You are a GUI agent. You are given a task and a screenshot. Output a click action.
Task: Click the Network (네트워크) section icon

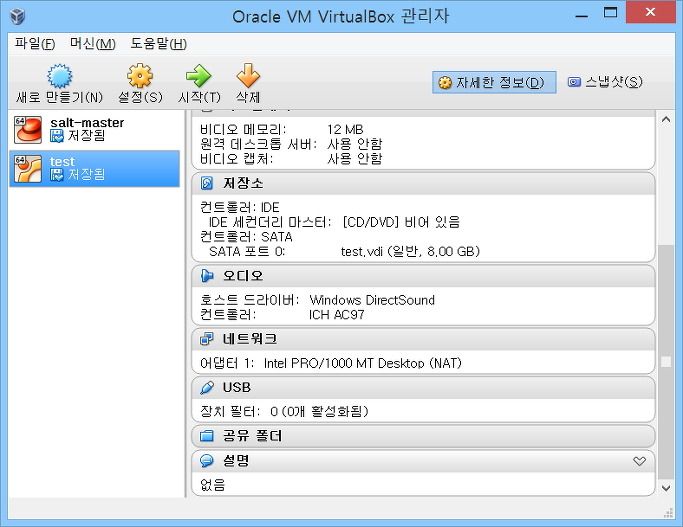(207, 339)
